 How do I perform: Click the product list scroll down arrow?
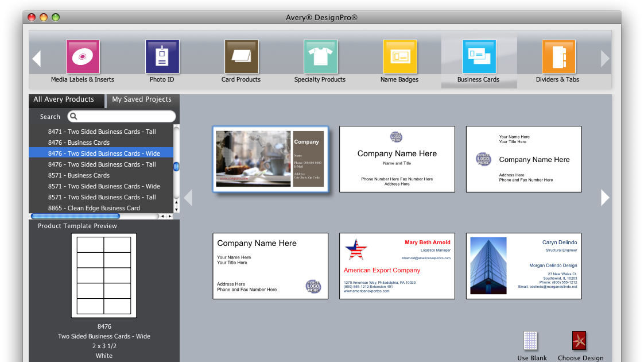(x=177, y=209)
